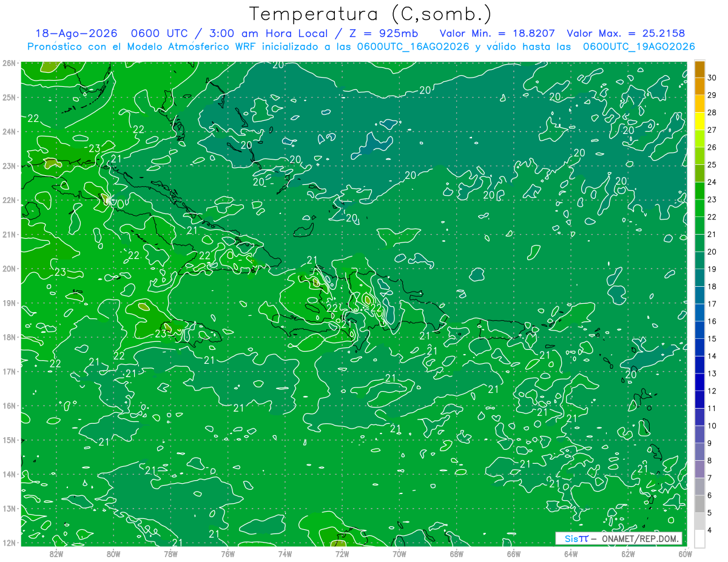Click the '12N' latitude axis label

(9, 543)
